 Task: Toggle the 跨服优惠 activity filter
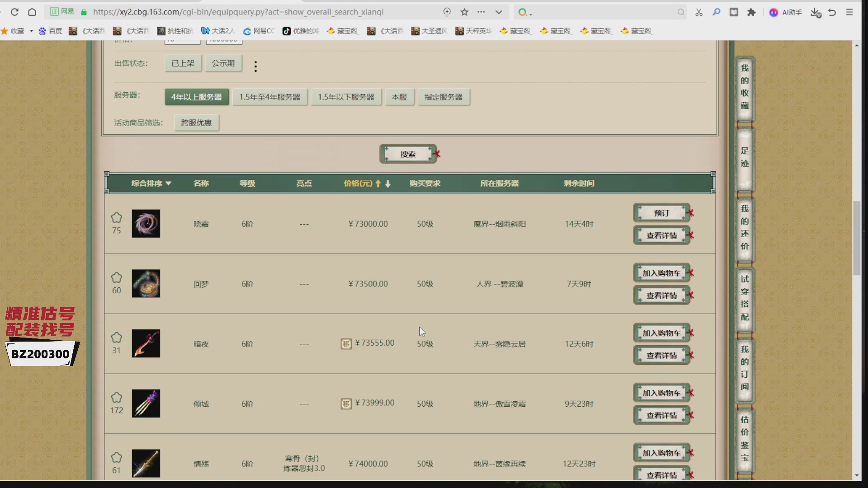point(197,123)
